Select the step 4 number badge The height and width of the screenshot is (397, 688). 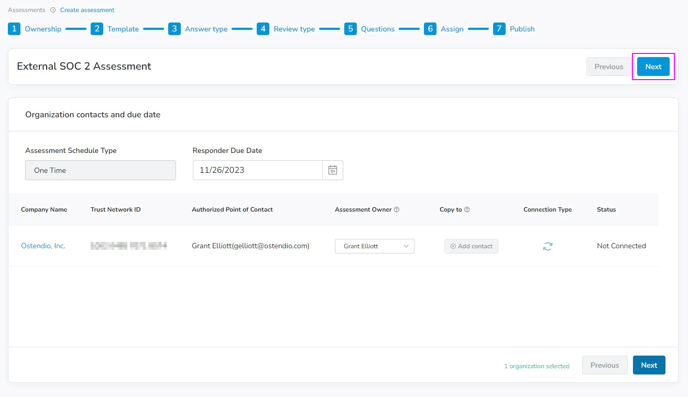[263, 29]
